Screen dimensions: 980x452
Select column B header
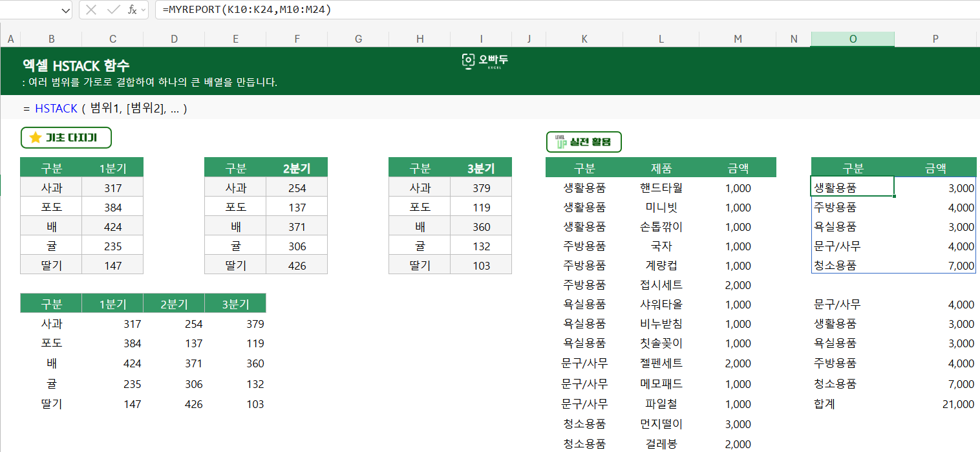pos(51,39)
